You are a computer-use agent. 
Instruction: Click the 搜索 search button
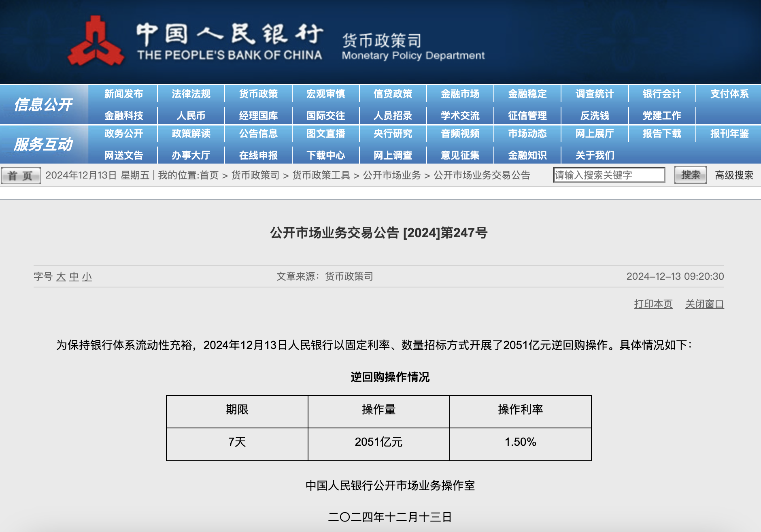click(690, 174)
